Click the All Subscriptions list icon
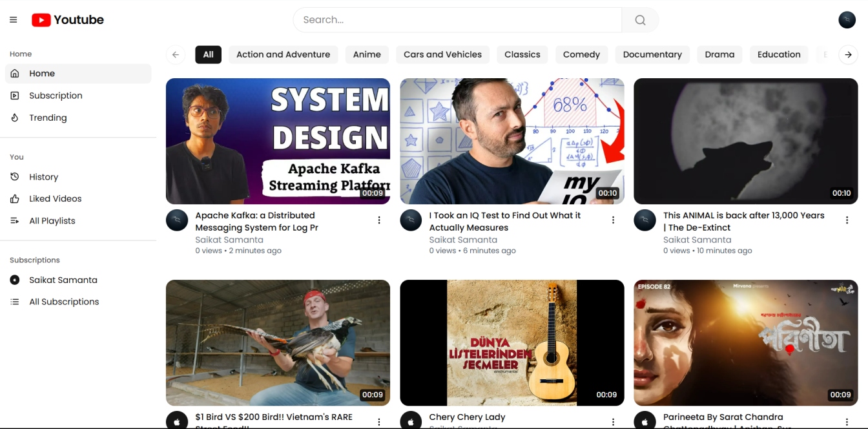This screenshot has width=868, height=429. (15, 301)
